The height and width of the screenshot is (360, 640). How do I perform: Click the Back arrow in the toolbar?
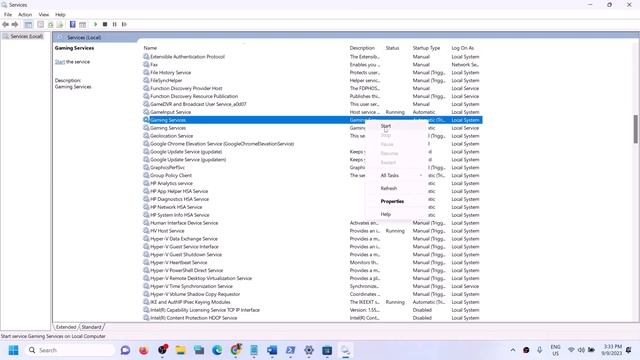tap(5, 24)
